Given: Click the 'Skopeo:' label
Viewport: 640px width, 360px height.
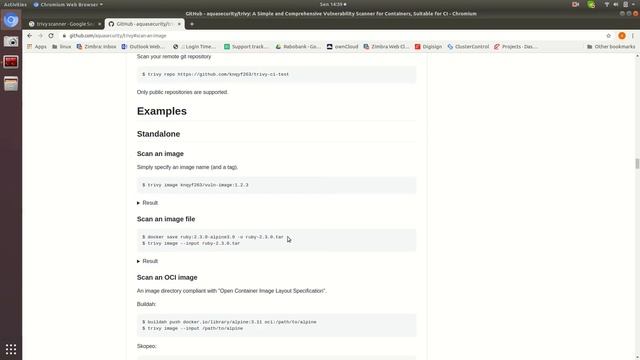Looking at the screenshot, I should [x=147, y=347].
